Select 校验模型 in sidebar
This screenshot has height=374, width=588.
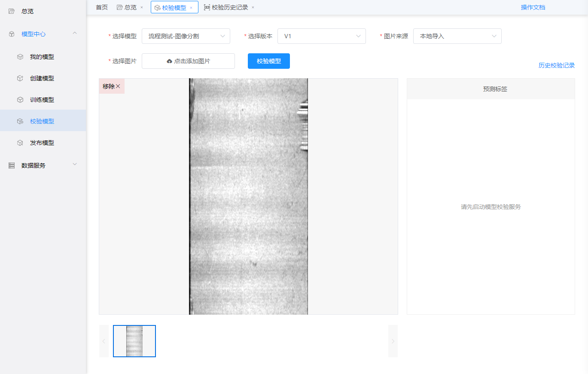pos(43,121)
